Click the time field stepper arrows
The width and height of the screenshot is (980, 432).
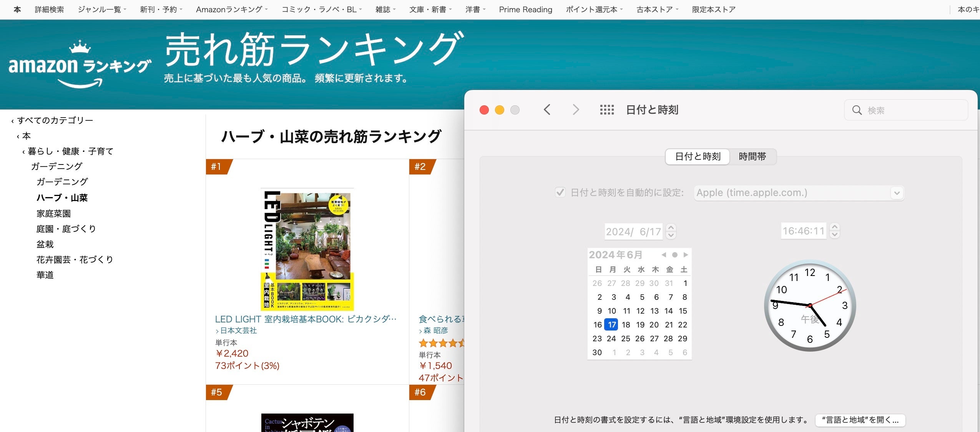pyautogui.click(x=834, y=231)
